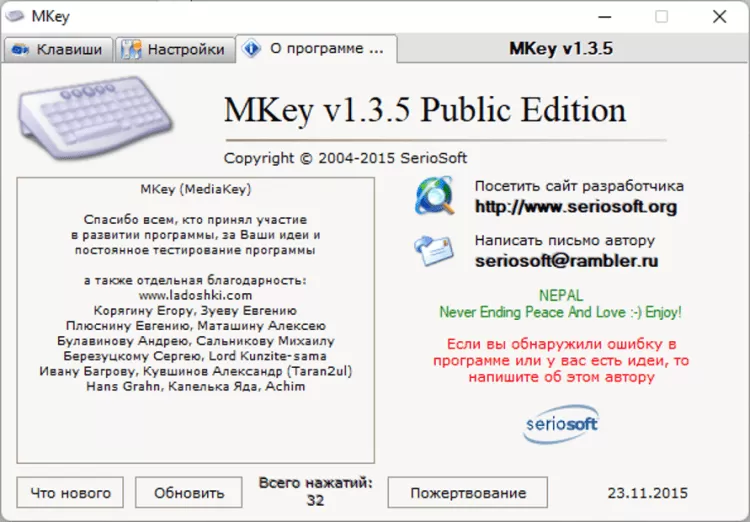Click the Клавиши tab icon
Image resolution: width=750 pixels, height=522 pixels.
click(20, 50)
